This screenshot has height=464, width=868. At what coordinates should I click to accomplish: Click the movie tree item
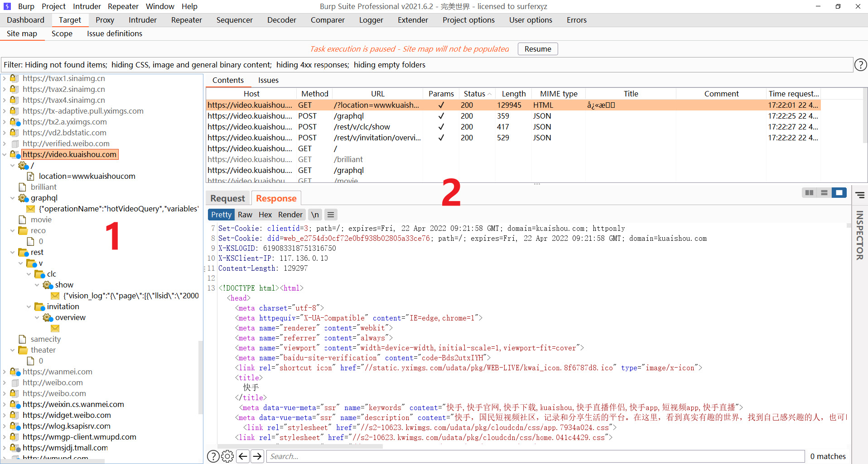click(x=41, y=220)
